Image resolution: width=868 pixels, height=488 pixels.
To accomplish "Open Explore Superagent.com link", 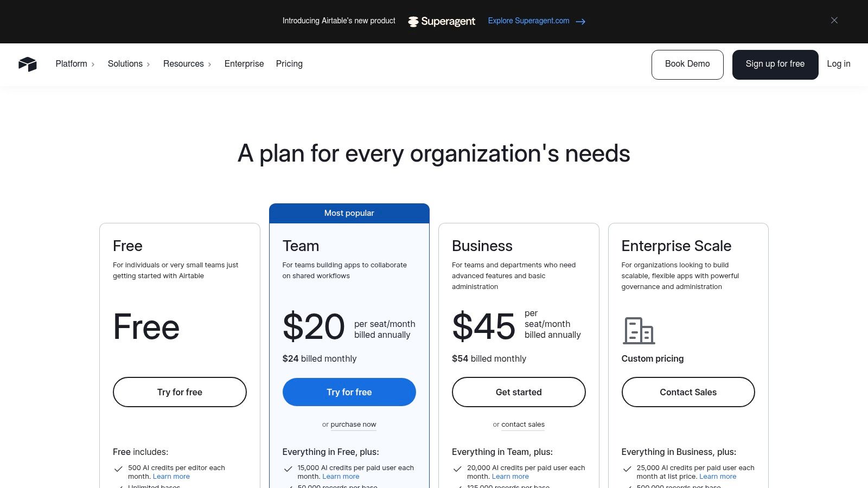I will 528,21.
